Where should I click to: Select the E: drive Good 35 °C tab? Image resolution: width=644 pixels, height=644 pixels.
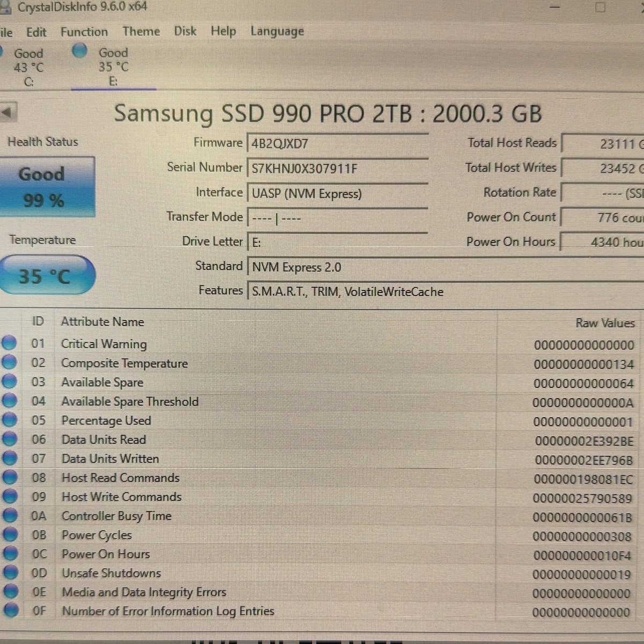(113, 67)
